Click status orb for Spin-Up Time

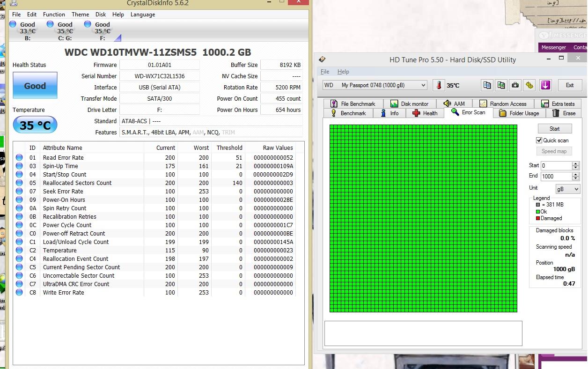pos(19,166)
